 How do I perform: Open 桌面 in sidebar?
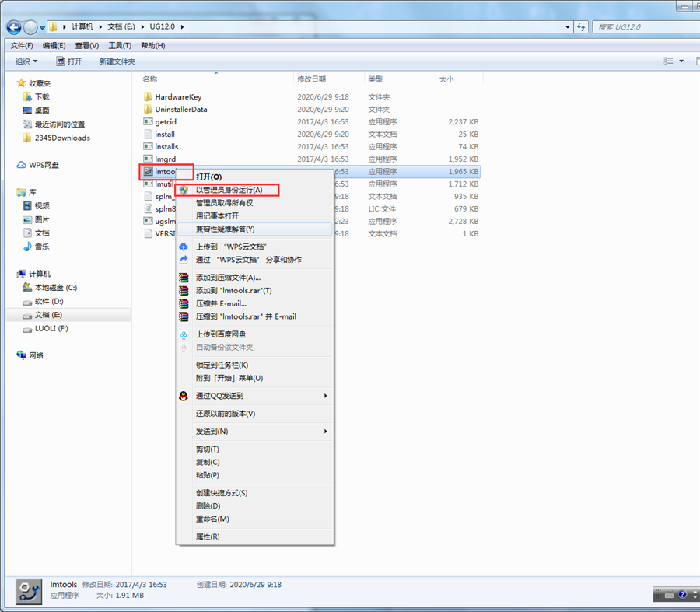(x=36, y=110)
